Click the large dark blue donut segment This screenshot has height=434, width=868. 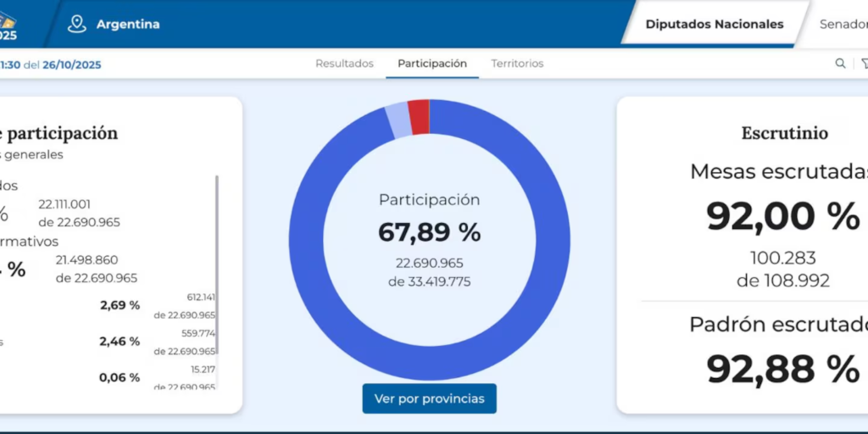[553, 254]
